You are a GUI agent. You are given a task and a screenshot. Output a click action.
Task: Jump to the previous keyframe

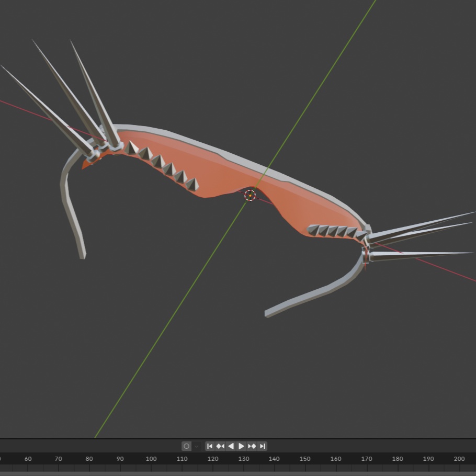[x=220, y=446]
